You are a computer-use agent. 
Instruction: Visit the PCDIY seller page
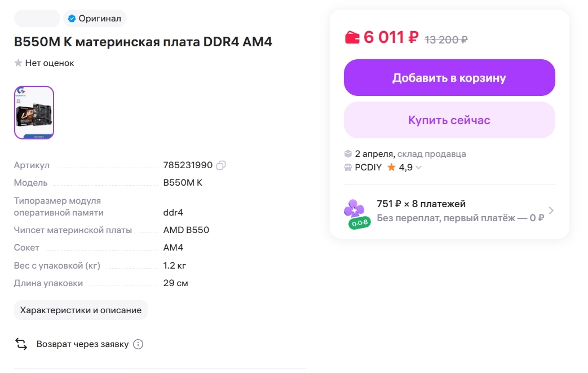[x=367, y=168]
